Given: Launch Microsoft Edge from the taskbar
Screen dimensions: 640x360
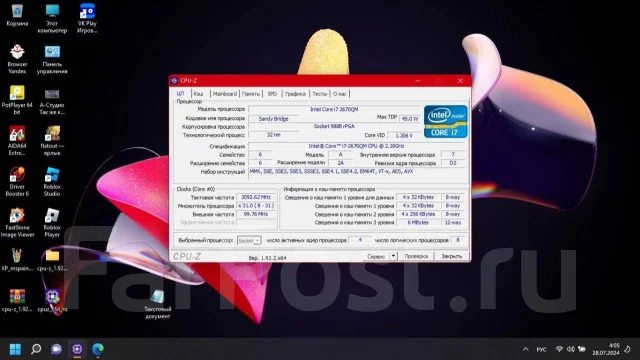Looking at the screenshot, I should coord(98,349).
